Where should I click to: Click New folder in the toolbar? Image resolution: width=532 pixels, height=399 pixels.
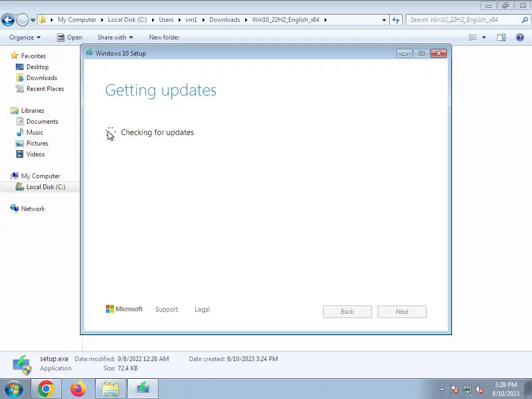click(x=164, y=37)
